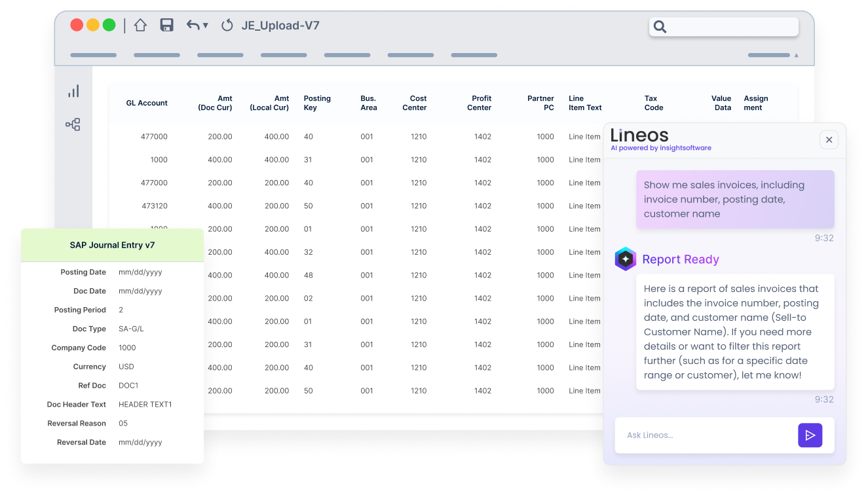Open the bar chart sidebar icon
The height and width of the screenshot is (497, 868).
tap(73, 91)
